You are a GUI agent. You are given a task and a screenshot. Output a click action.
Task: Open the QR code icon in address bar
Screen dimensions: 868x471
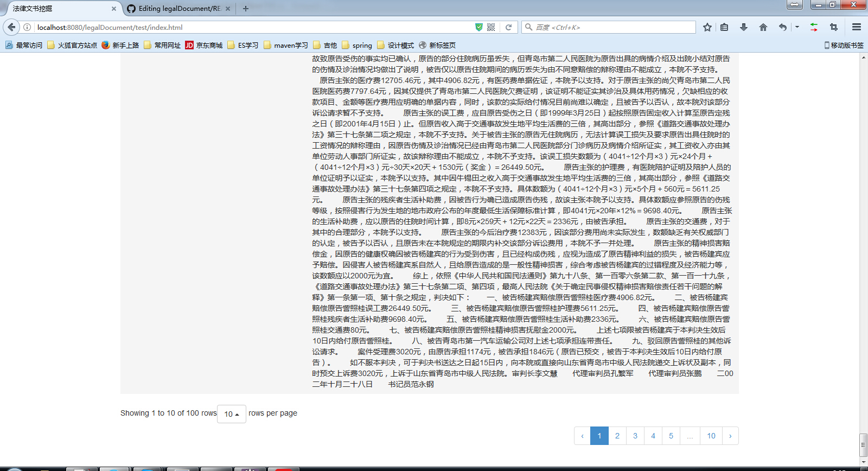pos(491,27)
